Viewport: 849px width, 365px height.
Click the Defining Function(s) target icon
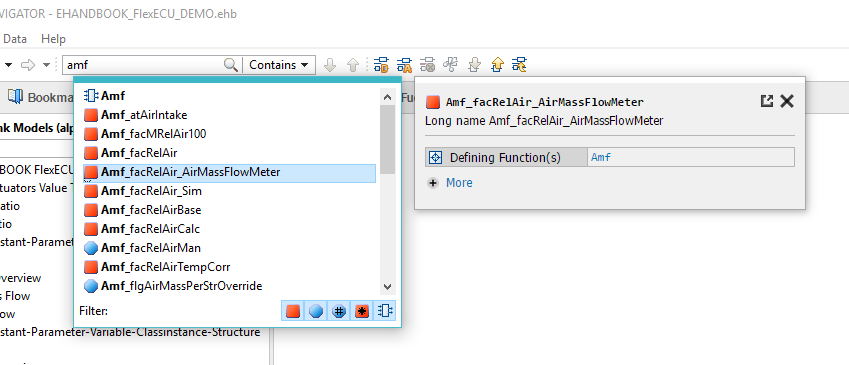point(435,158)
